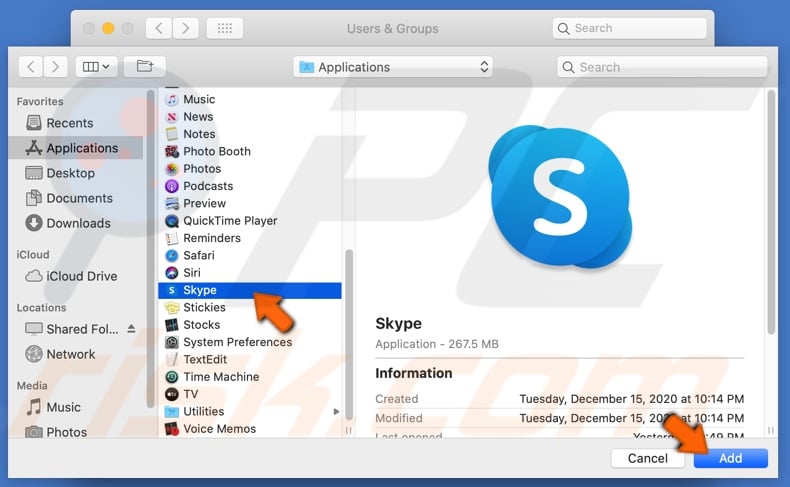Select the System Preferences row text
The image size is (790, 487).
pos(238,342)
